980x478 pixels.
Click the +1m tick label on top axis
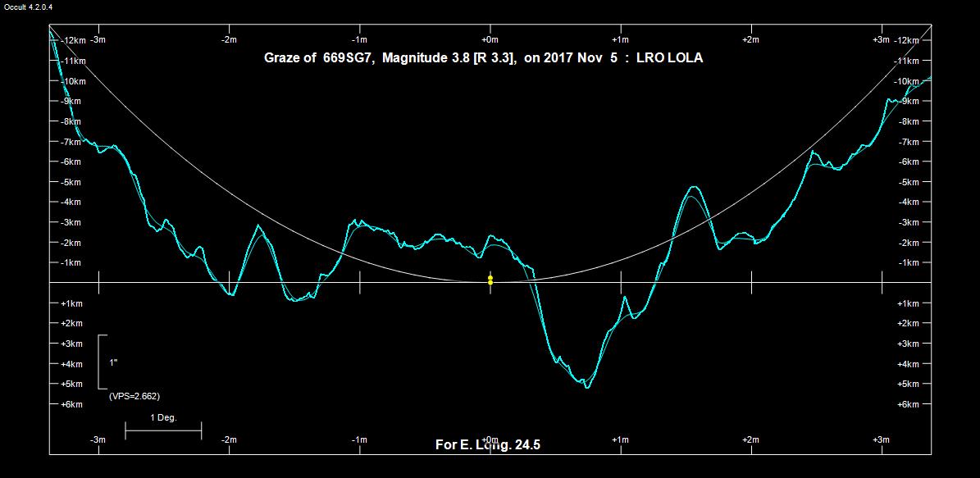coord(620,39)
